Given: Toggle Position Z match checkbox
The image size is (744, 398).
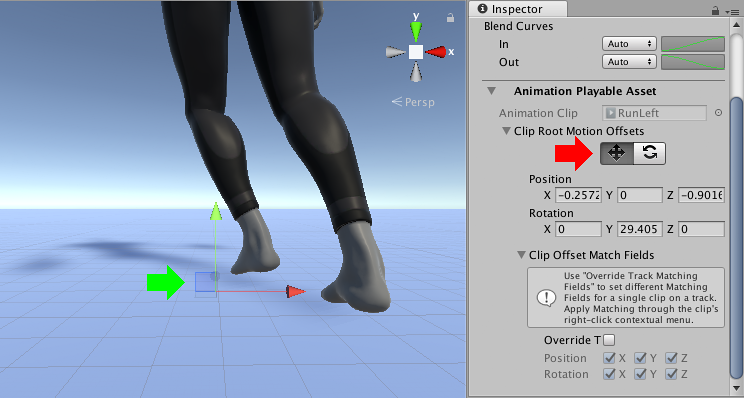Looking at the screenshot, I should tap(671, 358).
